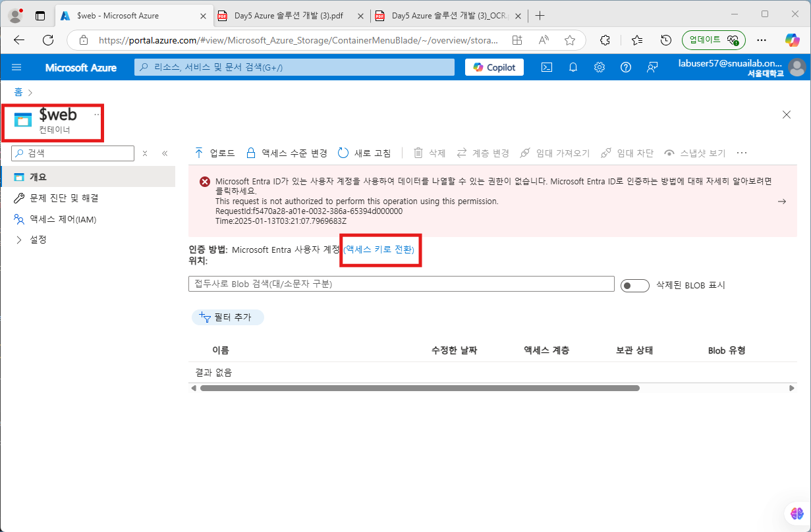Switch to the Day5 Azure OCR pdf tab
This screenshot has height=532, width=811.
[448, 16]
